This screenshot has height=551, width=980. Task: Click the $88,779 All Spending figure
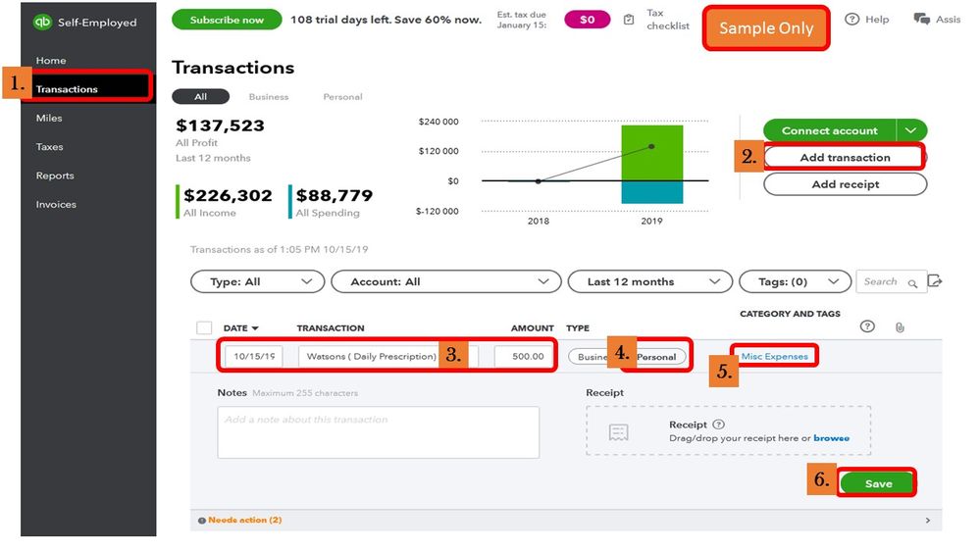[335, 195]
